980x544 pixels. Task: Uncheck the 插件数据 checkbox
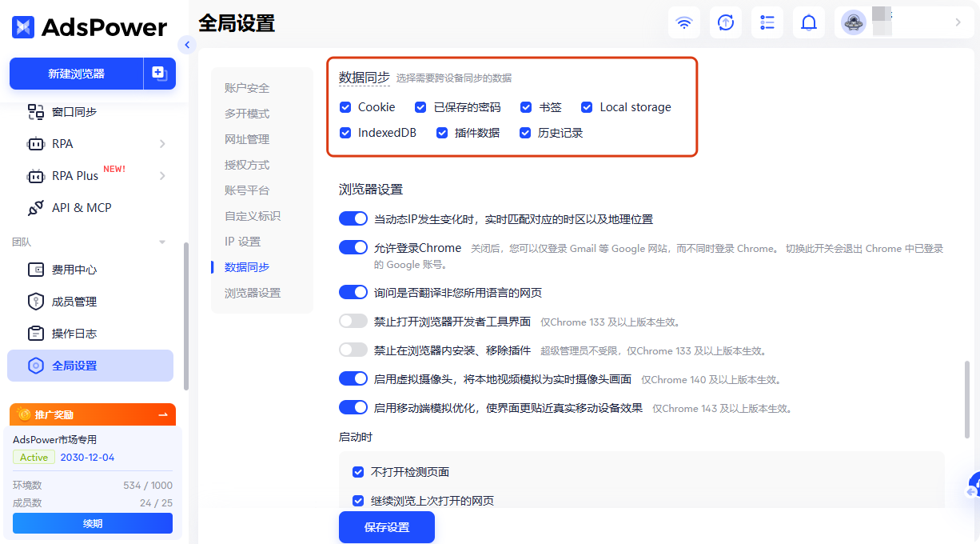point(442,133)
